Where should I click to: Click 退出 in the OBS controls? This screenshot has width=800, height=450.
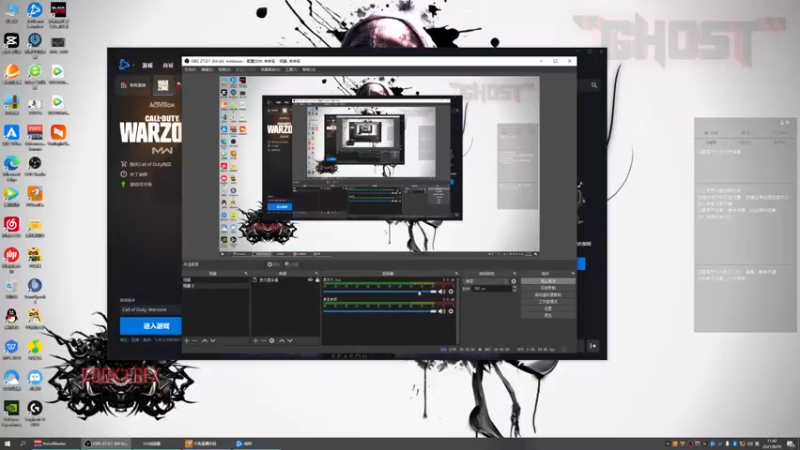click(548, 315)
